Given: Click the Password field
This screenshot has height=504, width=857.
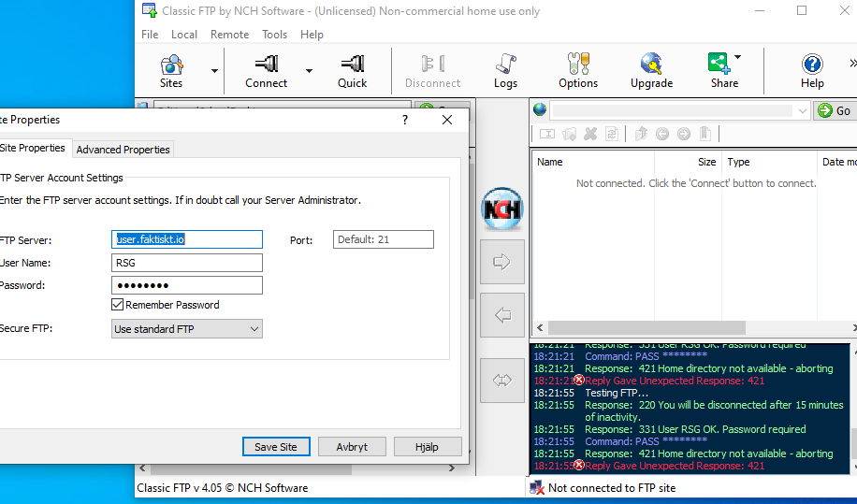Looking at the screenshot, I should click(187, 285).
